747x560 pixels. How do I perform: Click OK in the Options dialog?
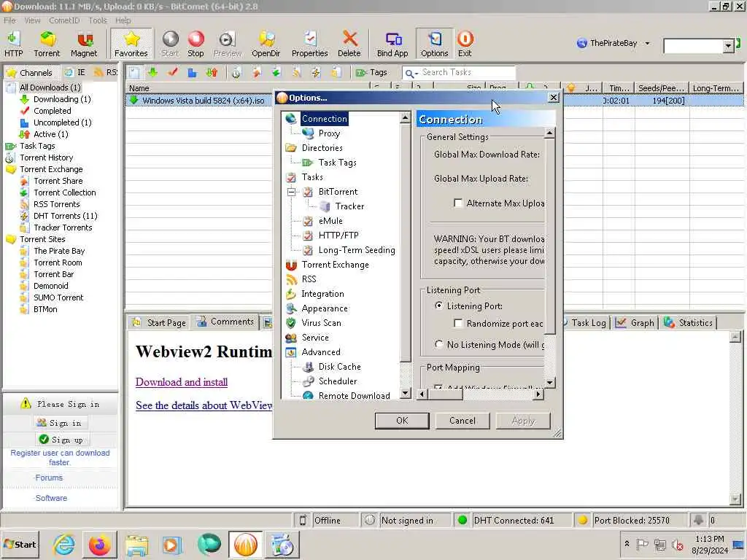pyautogui.click(x=402, y=421)
